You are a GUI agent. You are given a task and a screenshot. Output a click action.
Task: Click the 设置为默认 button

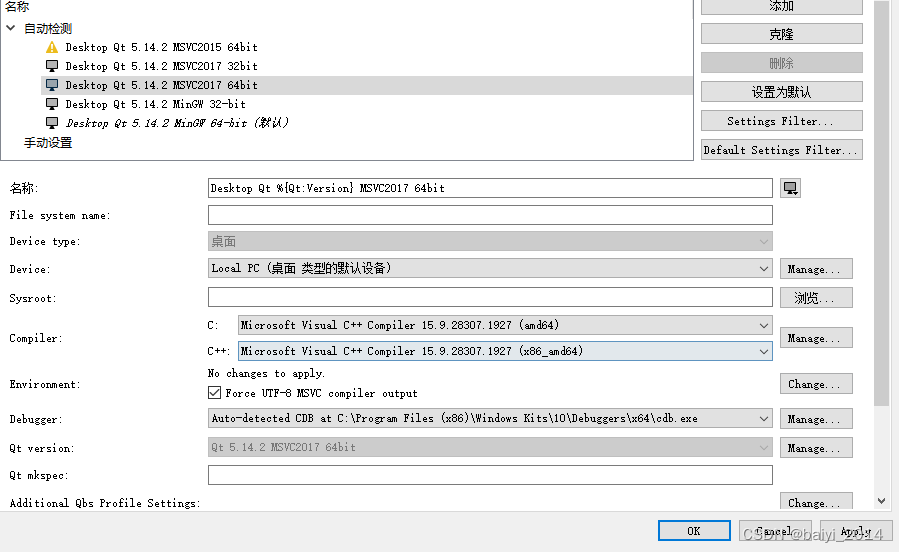click(x=781, y=92)
